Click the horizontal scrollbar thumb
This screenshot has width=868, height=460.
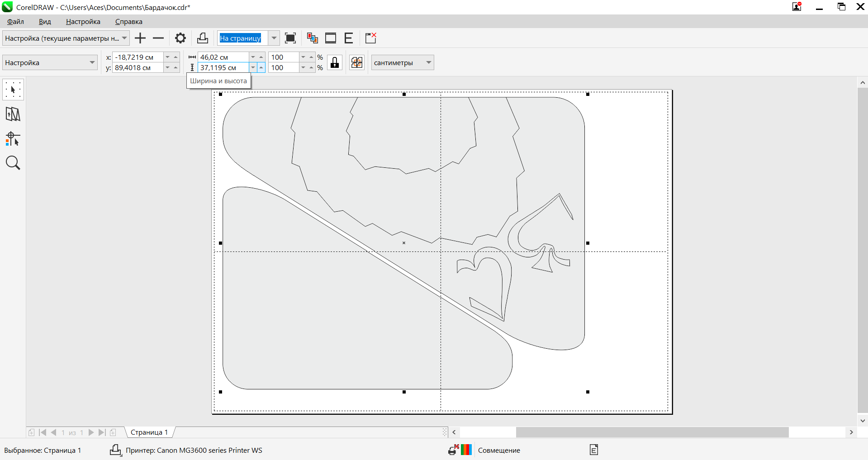tap(652, 432)
